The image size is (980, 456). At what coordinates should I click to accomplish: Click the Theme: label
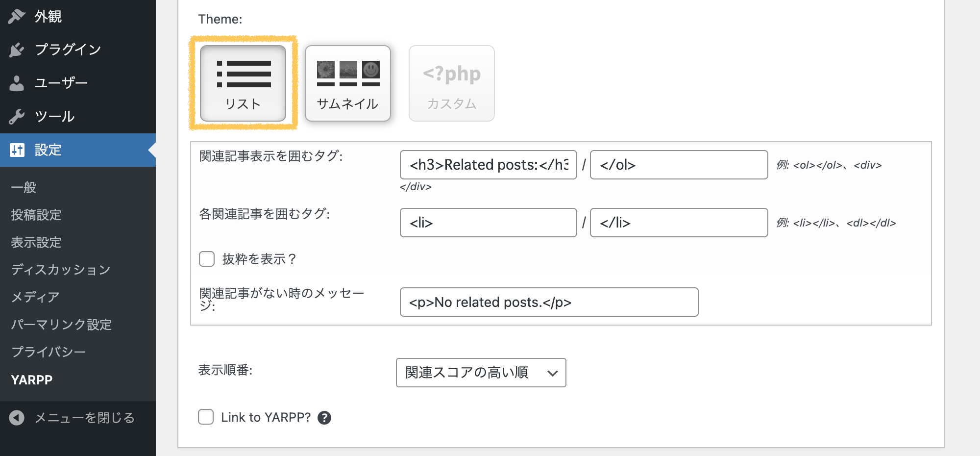click(x=220, y=19)
